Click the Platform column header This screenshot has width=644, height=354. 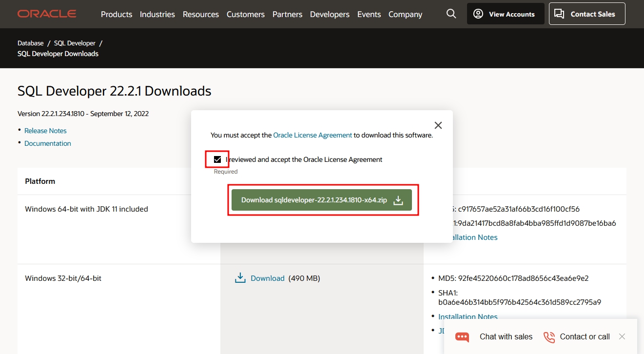[40, 181]
